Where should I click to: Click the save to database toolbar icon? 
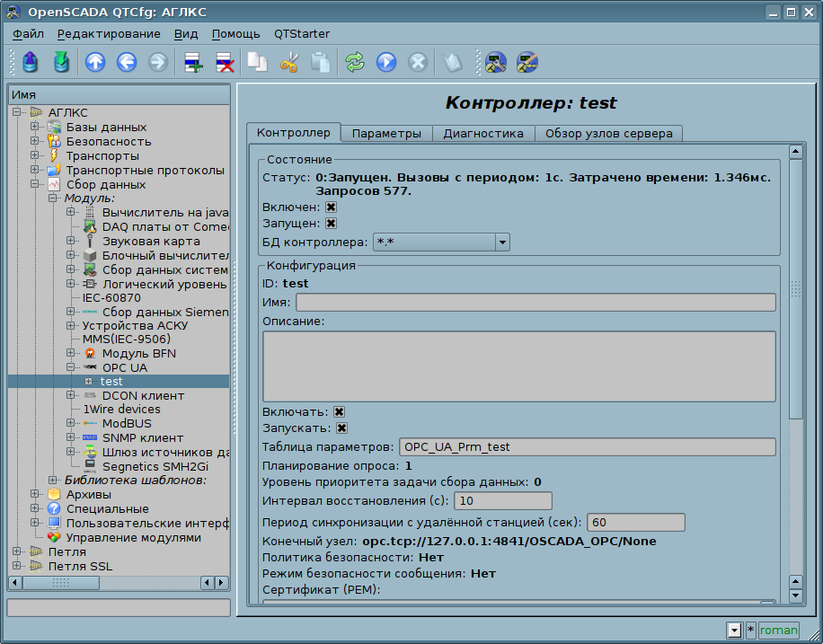coord(60,62)
